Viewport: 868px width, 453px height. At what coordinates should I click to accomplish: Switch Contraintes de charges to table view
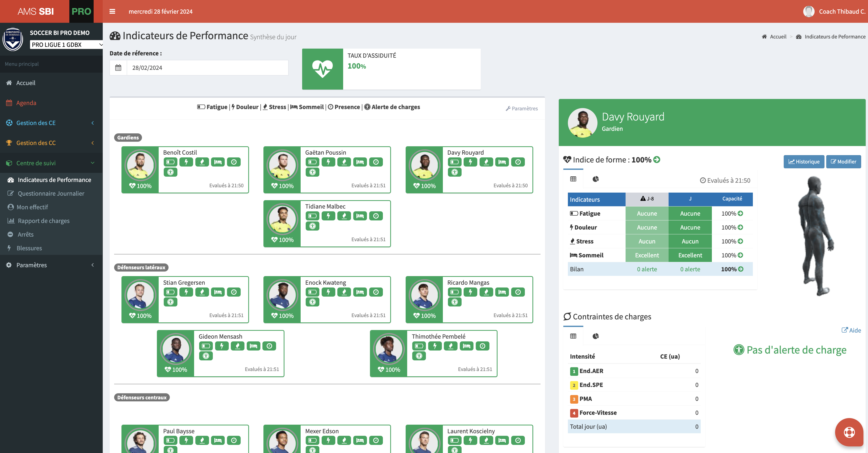click(x=573, y=336)
